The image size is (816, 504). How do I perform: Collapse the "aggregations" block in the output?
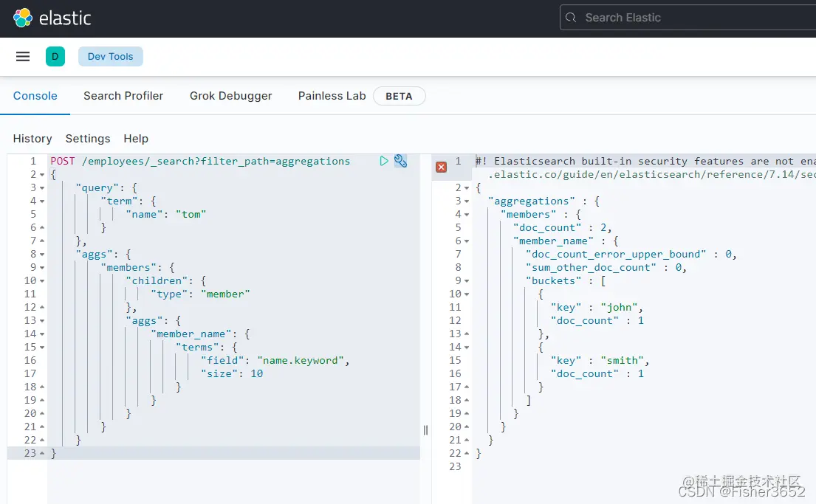tap(467, 201)
